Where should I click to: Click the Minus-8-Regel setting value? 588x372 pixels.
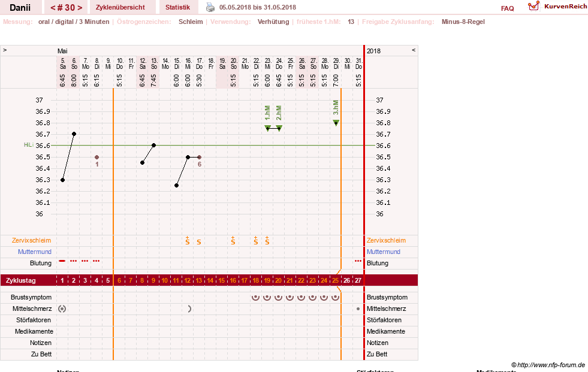[x=463, y=22]
